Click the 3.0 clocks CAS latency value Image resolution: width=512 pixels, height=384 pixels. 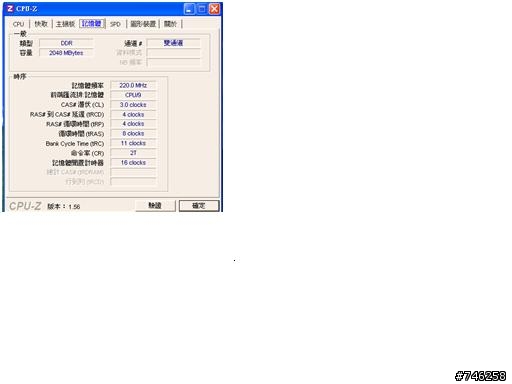133,105
